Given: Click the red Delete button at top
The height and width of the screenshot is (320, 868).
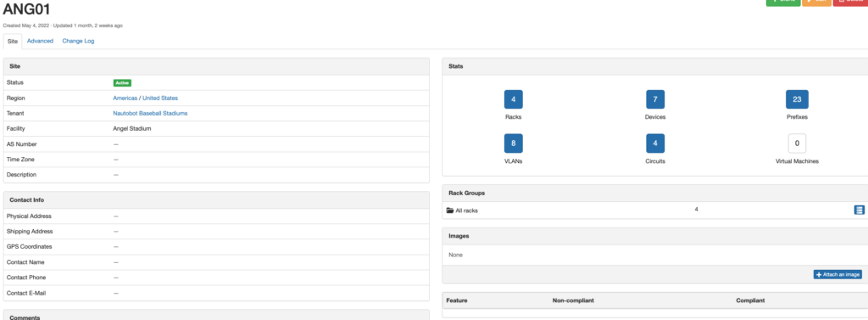Looking at the screenshot, I should click(x=851, y=3).
